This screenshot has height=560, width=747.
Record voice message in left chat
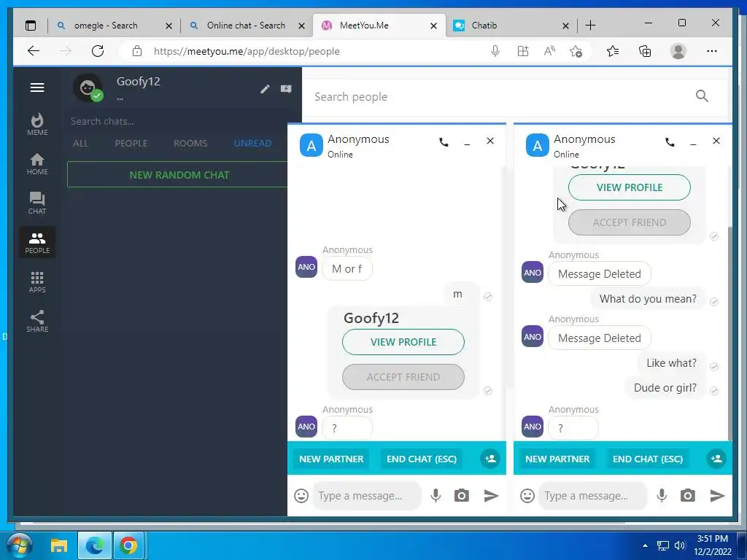pyautogui.click(x=436, y=496)
